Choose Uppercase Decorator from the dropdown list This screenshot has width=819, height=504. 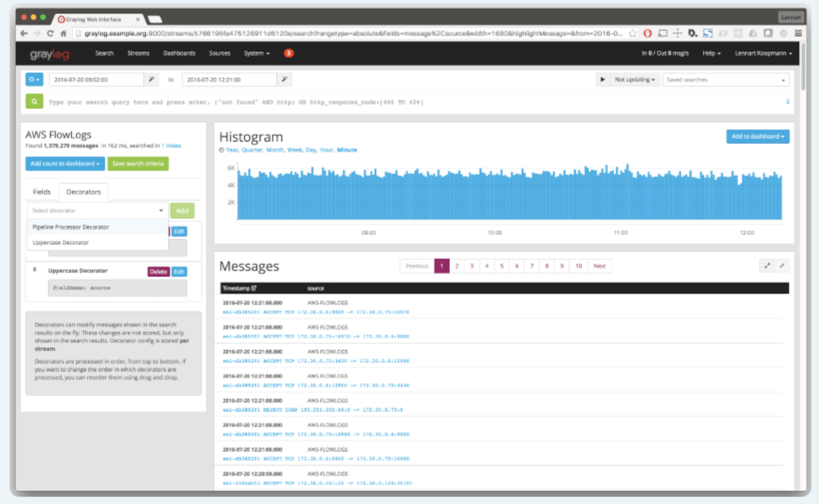point(98,242)
